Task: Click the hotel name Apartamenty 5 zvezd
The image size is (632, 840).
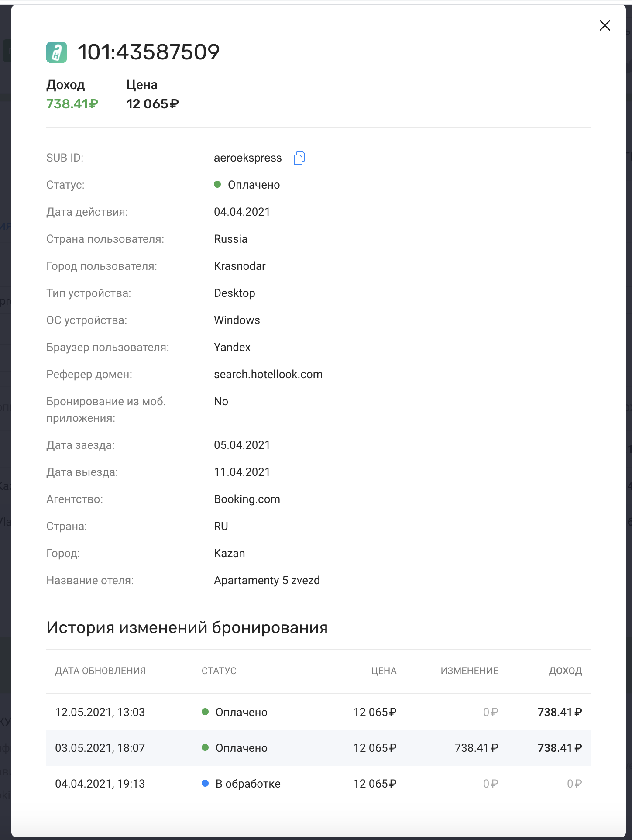Action: (x=267, y=580)
